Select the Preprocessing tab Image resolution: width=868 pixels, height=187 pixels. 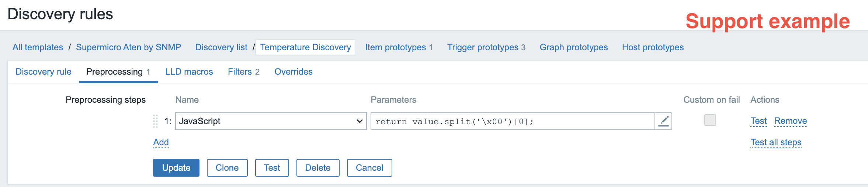[118, 72]
